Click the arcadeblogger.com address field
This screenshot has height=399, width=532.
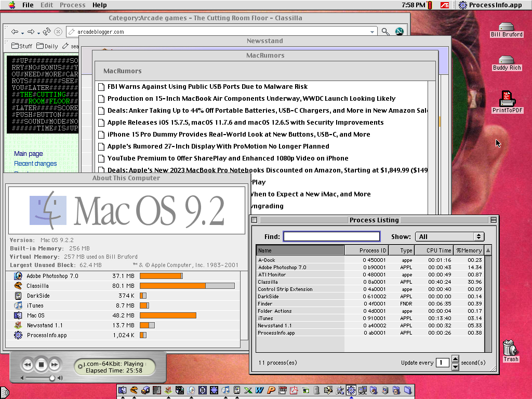(220, 32)
